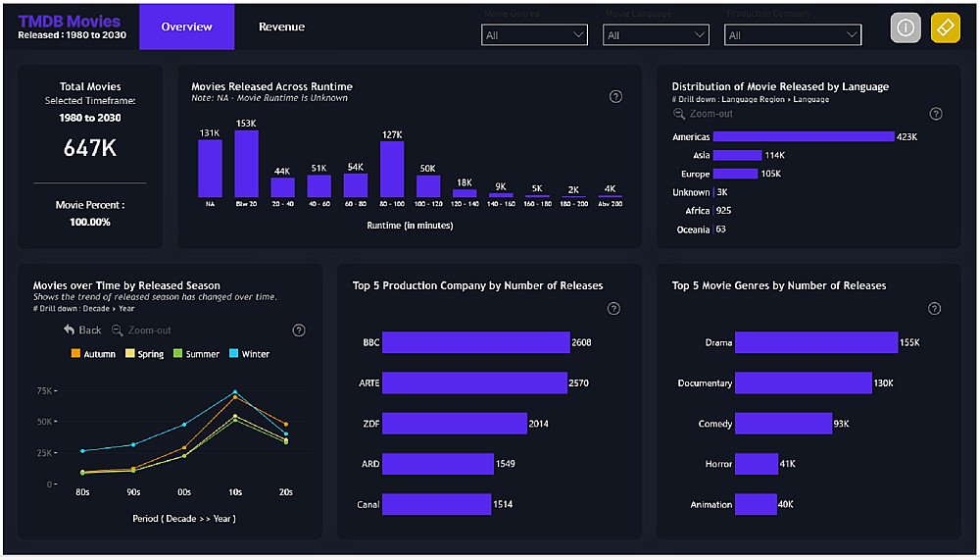
Task: Switch to the Overview tab
Action: (x=187, y=26)
